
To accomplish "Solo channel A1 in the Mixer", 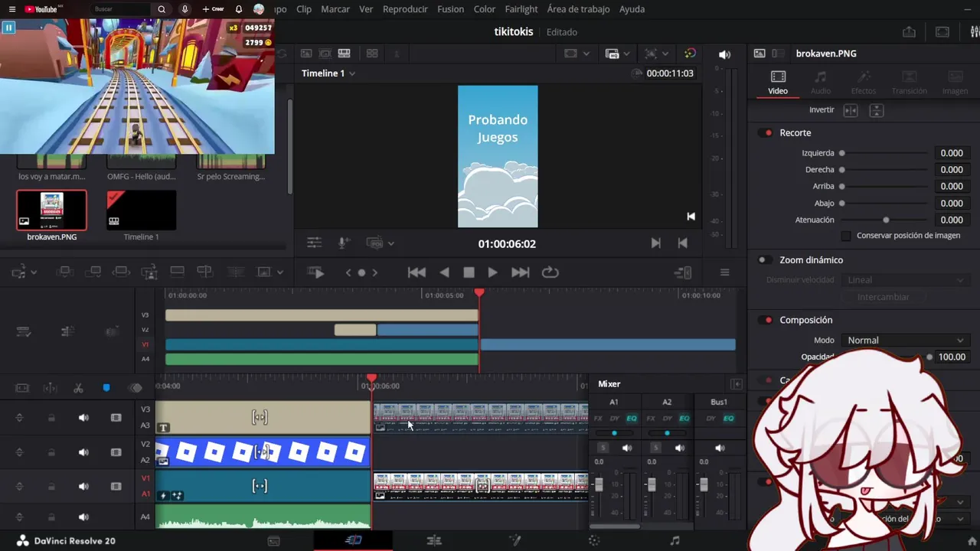I will [603, 448].
